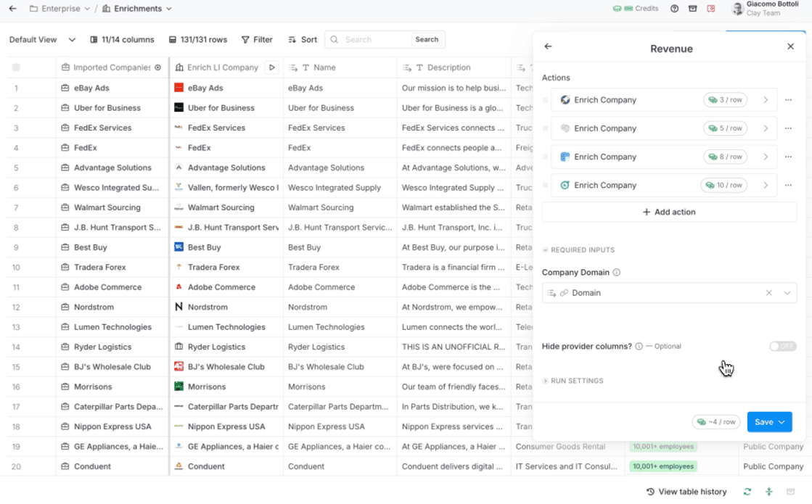Click the refresh icon in the bottom bar
The image size is (812, 504).
(x=747, y=492)
